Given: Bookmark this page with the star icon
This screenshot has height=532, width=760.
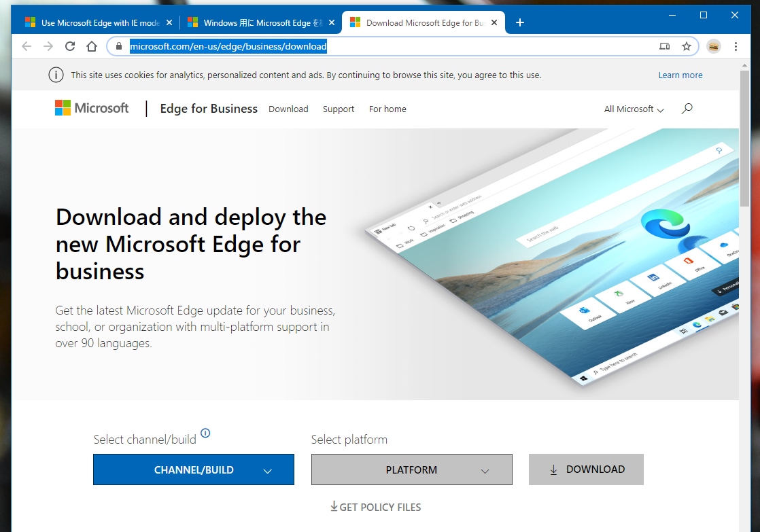Looking at the screenshot, I should (687, 46).
